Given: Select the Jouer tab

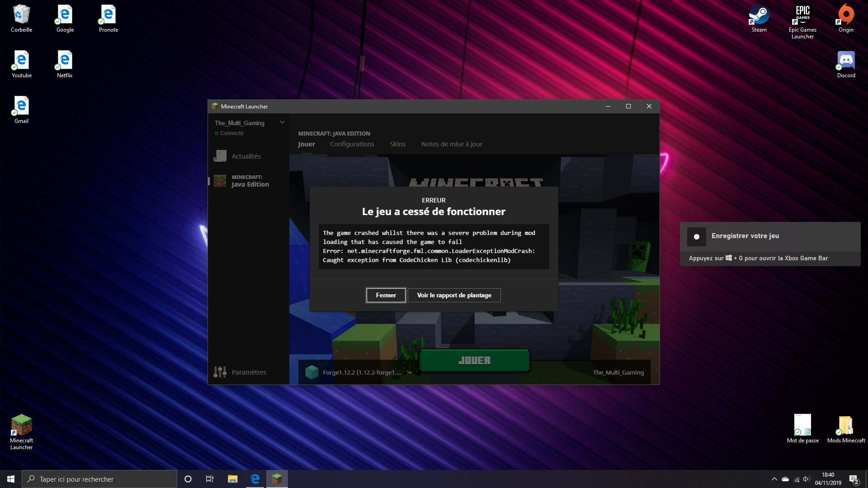Looking at the screenshot, I should point(307,144).
